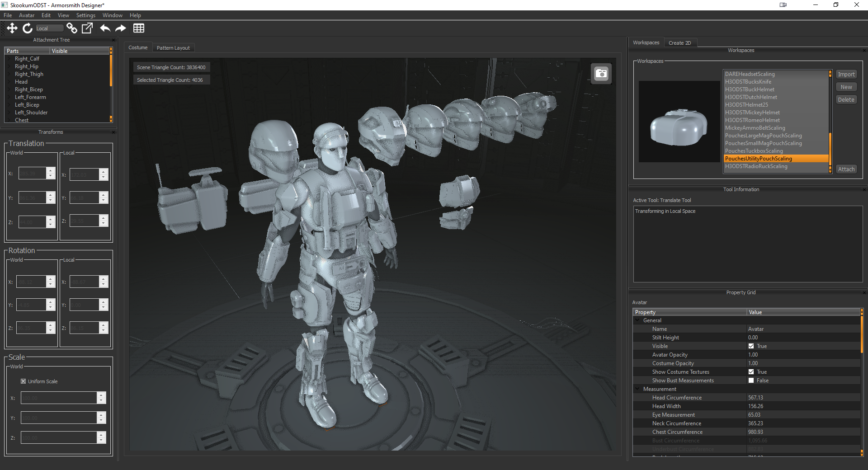Toggle Avatar Visible checkbox in Property Grid
Image resolution: width=868 pixels, height=470 pixels.
tap(751, 346)
